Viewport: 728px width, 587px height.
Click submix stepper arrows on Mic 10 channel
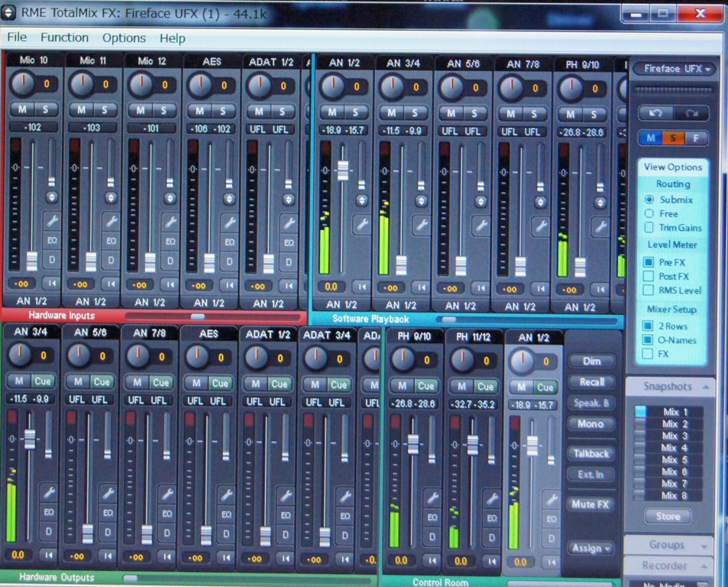coord(51,197)
